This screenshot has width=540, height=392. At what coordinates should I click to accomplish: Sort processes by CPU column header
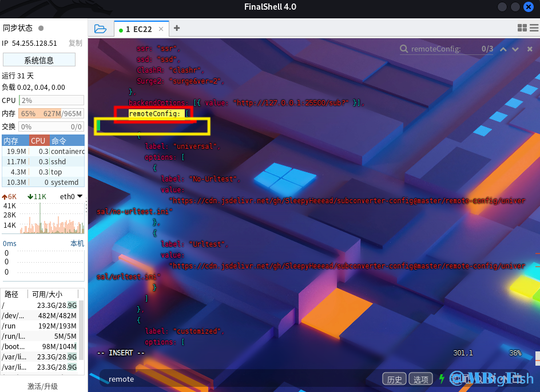pyautogui.click(x=38, y=141)
